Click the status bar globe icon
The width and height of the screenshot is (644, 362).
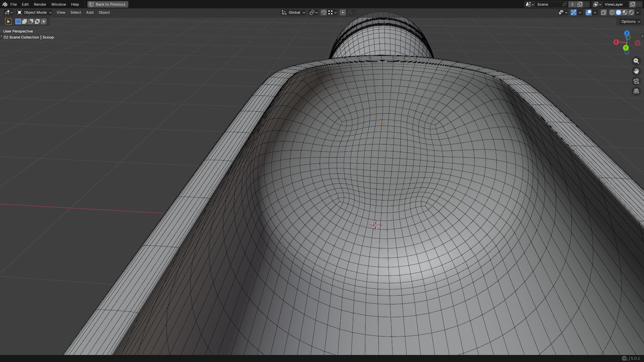click(624, 358)
